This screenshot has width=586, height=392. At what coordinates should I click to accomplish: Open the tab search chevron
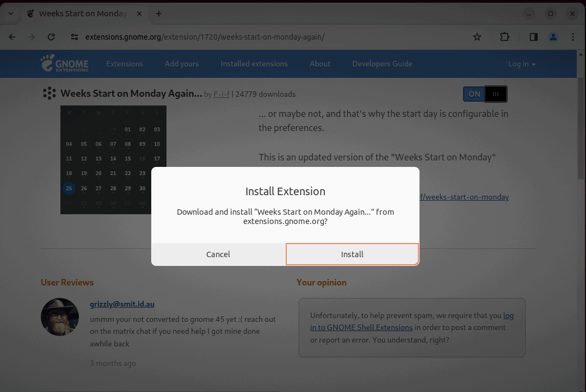click(10, 14)
